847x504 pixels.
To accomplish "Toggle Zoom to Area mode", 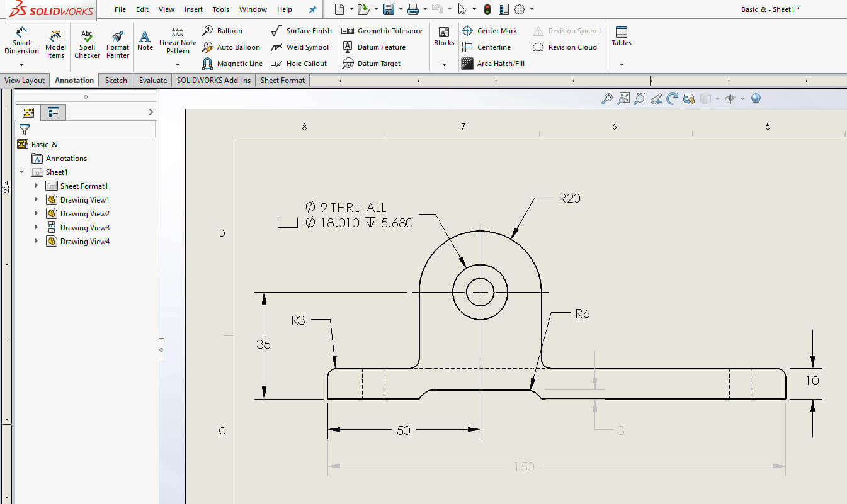I will pyautogui.click(x=640, y=99).
